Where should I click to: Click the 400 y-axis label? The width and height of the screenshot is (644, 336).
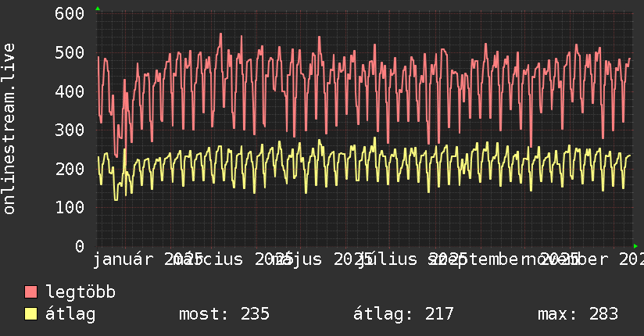point(70,91)
